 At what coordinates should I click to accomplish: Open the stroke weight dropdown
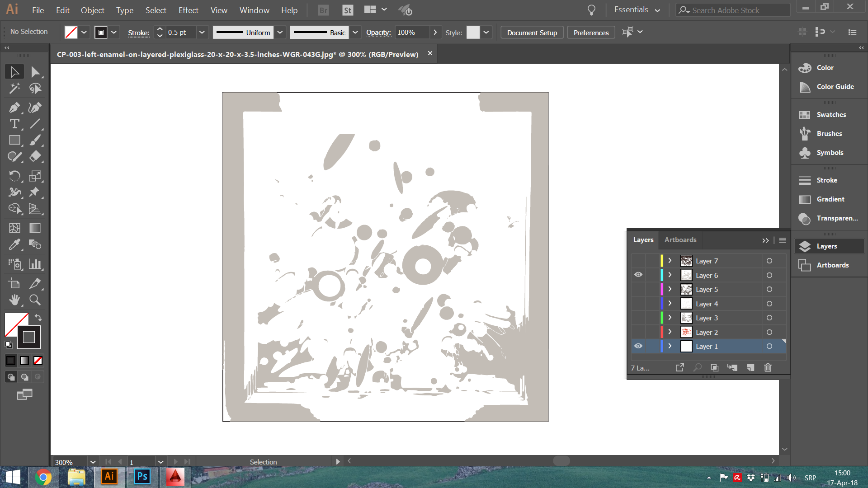pos(202,33)
